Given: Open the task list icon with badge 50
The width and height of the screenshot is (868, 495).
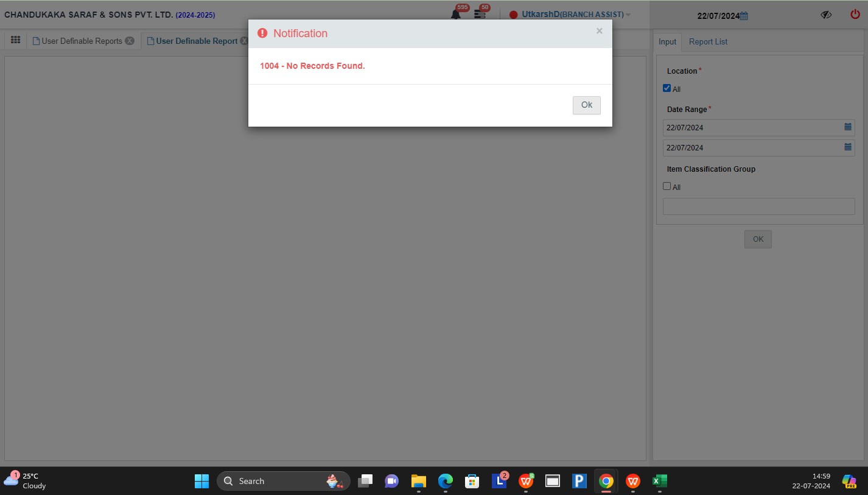Looking at the screenshot, I should click(x=480, y=14).
